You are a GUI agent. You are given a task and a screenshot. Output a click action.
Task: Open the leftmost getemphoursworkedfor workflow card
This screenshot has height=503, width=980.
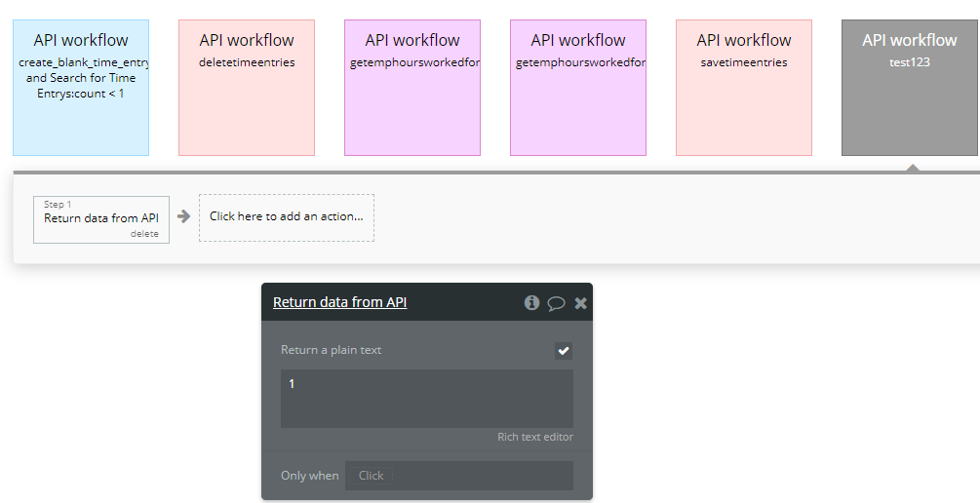pos(412,88)
